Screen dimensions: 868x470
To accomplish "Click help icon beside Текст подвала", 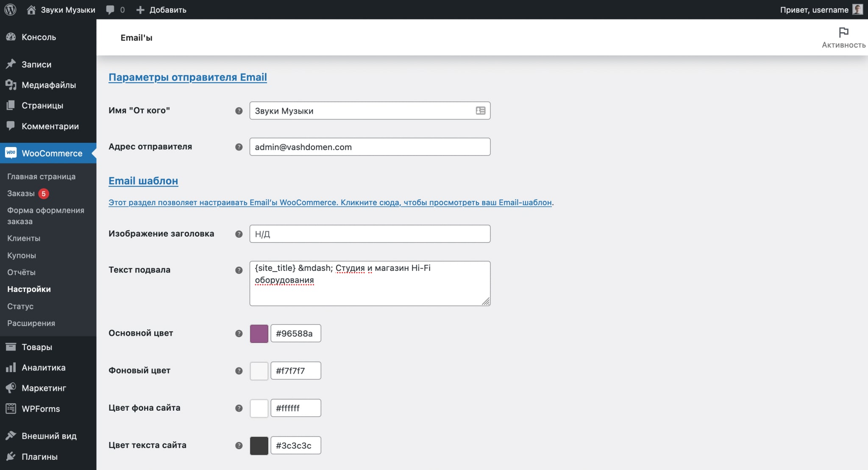I will tap(239, 270).
